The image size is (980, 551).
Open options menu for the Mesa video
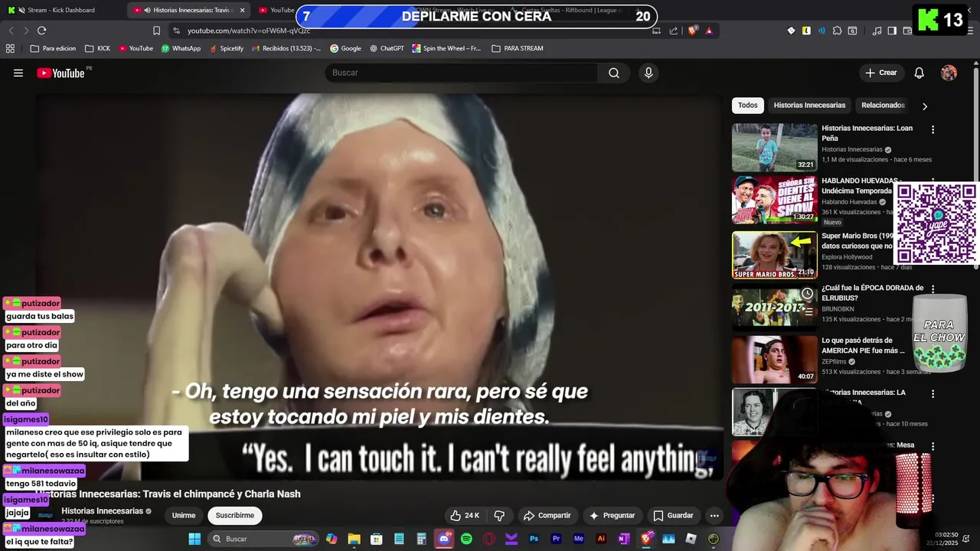pyautogui.click(x=933, y=445)
